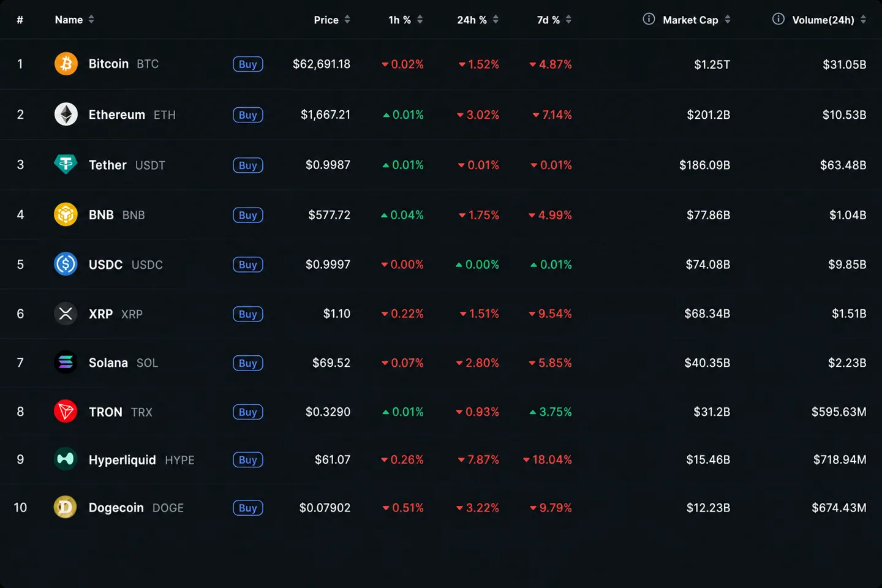Click Buy button for TRON
This screenshot has height=588, width=882.
point(248,412)
